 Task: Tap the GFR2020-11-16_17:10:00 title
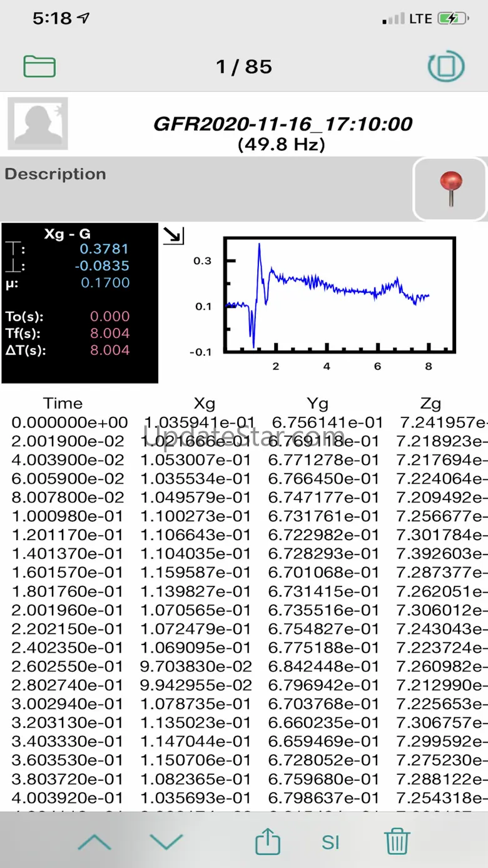[283, 123]
